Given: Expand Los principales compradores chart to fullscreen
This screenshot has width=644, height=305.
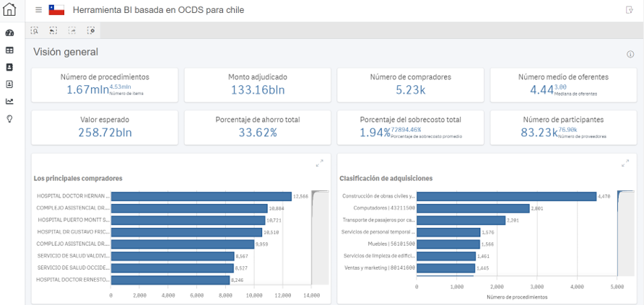Looking at the screenshot, I should pyautogui.click(x=319, y=164).
